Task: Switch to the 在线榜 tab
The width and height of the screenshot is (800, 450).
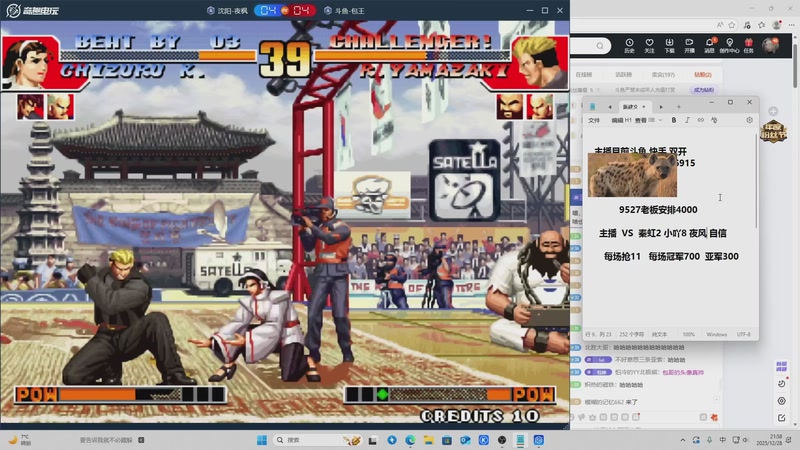Action: 583,74
